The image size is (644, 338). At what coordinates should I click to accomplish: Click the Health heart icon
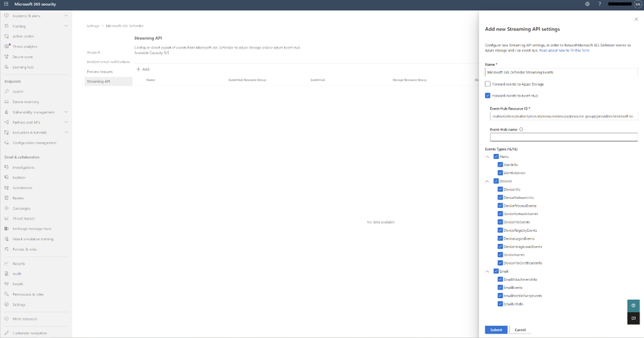(x=6, y=284)
